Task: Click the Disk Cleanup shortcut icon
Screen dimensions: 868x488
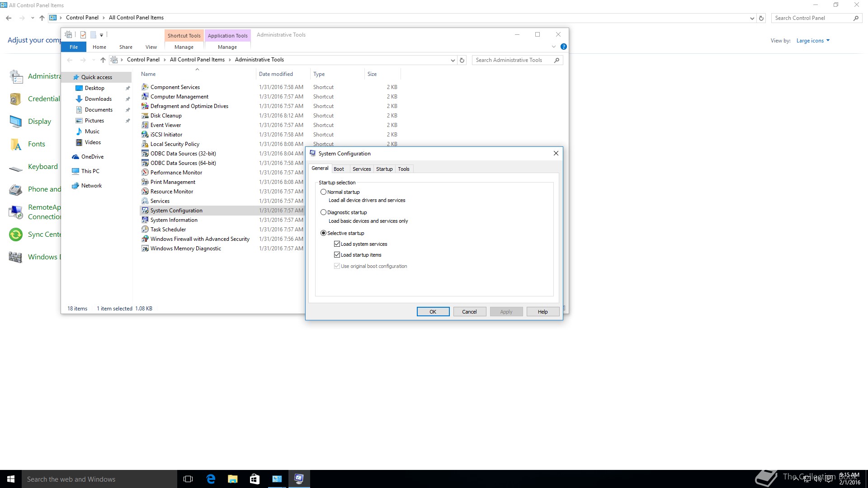Action: coord(145,116)
